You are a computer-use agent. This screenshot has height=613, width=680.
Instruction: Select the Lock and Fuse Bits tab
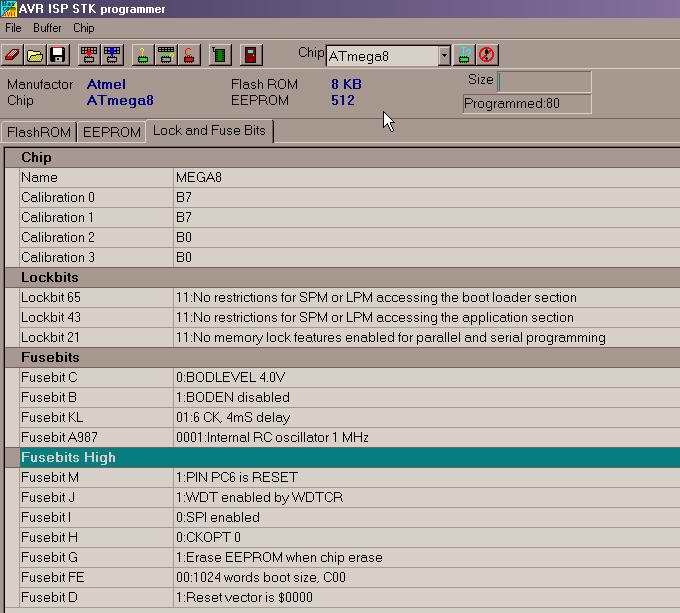coord(210,131)
